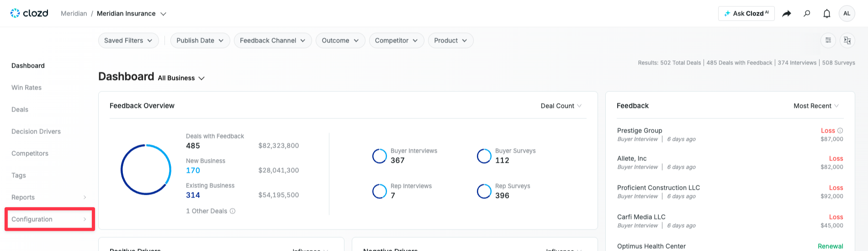This screenshot has width=868, height=251.
Task: Click info icon beside 1 Other Deals
Action: pyautogui.click(x=233, y=211)
